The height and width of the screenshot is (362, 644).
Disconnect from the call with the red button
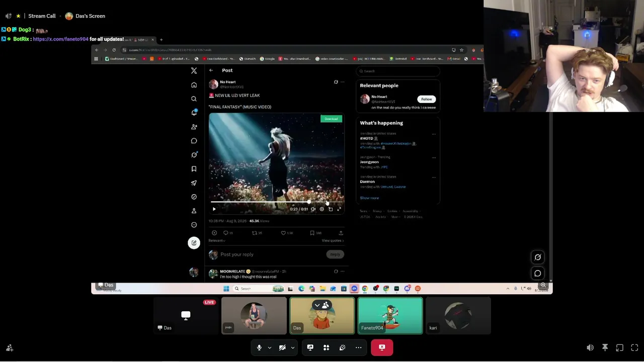click(x=382, y=347)
